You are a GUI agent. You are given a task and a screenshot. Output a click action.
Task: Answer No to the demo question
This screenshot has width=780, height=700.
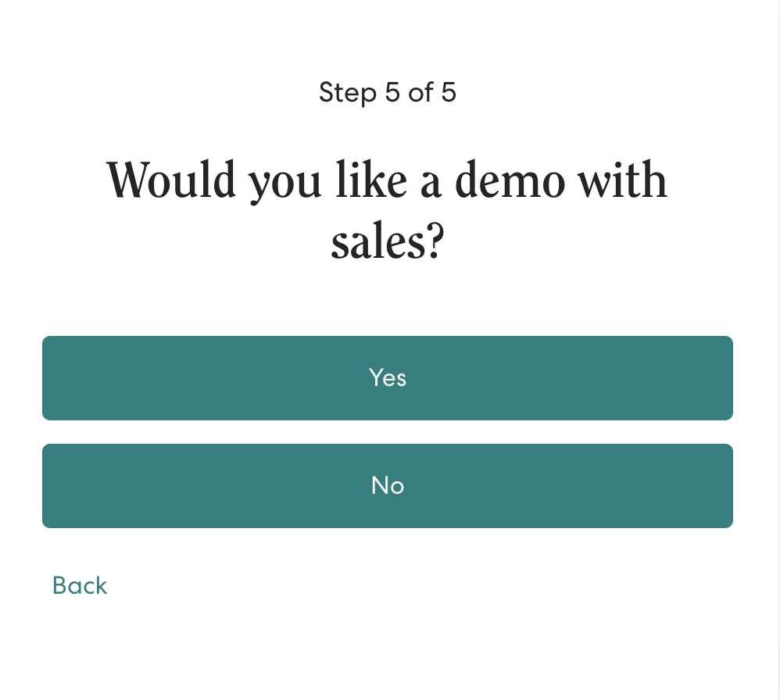[388, 486]
